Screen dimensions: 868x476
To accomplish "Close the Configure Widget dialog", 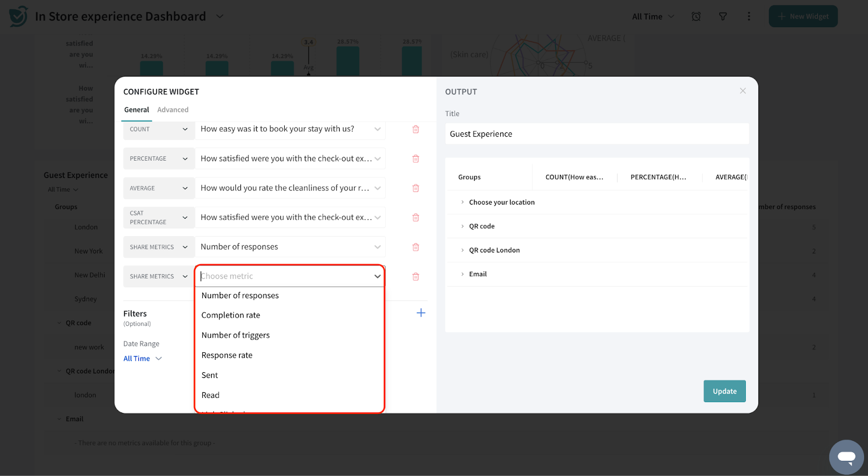I will pos(743,91).
